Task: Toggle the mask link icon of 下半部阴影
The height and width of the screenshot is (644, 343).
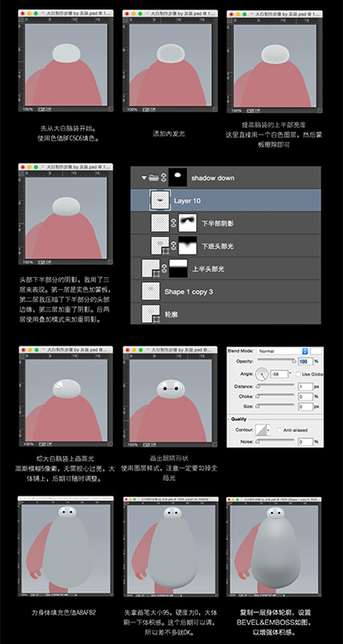Action: [173, 223]
